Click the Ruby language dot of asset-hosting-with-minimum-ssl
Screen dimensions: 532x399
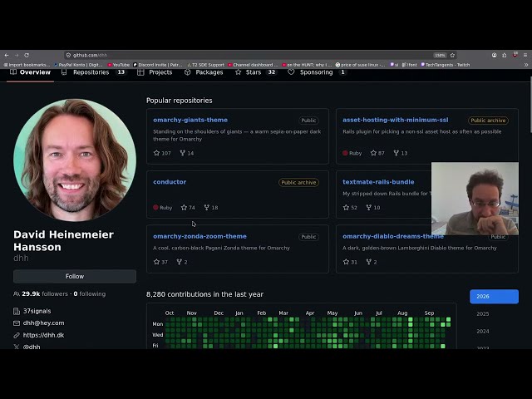[x=345, y=153]
